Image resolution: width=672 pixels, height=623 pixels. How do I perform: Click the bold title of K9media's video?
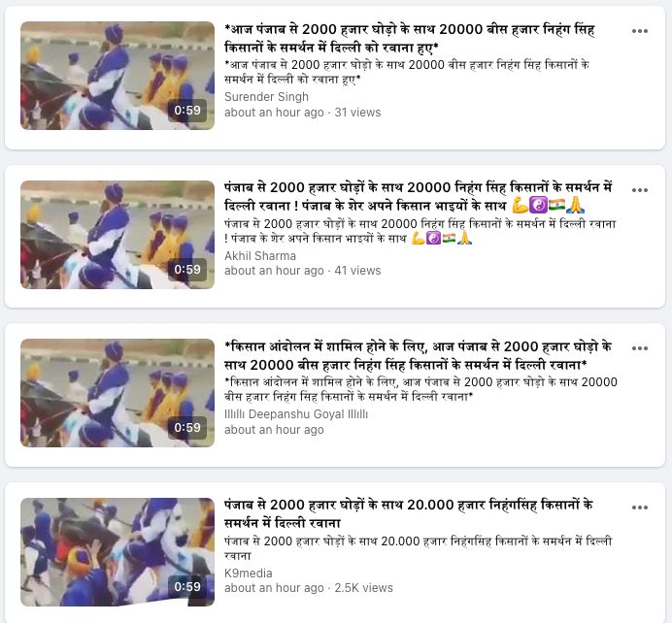[x=409, y=513]
